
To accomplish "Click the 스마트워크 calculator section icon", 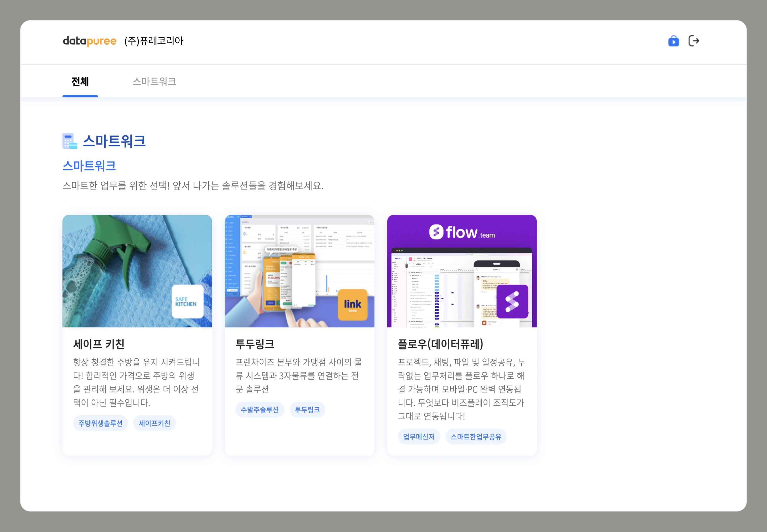I will (x=70, y=141).
